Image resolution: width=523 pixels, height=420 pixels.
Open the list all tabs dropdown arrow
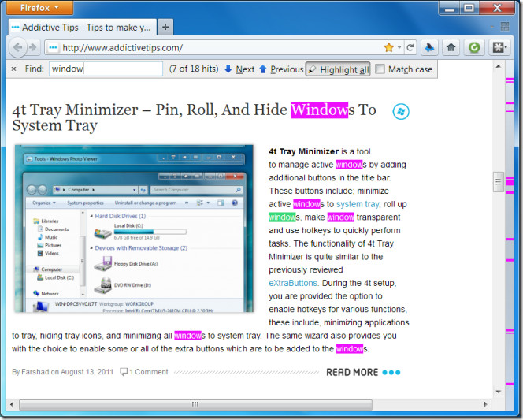pos(491,26)
